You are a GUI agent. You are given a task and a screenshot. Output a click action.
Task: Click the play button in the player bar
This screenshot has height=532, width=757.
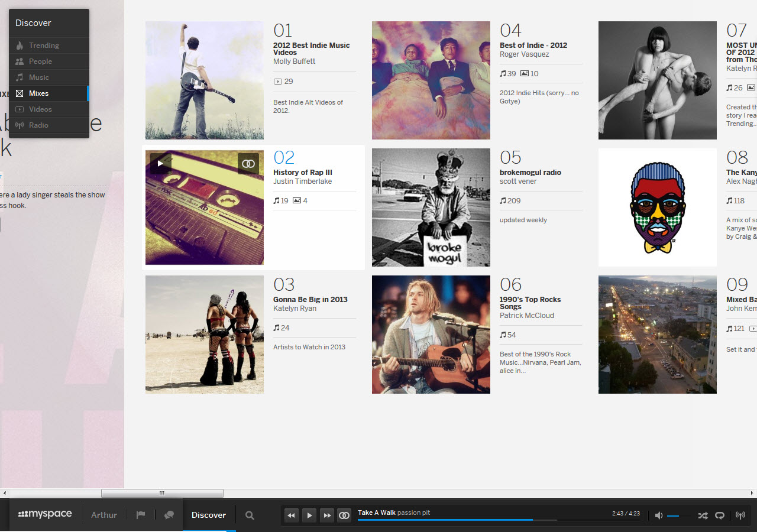click(x=309, y=515)
